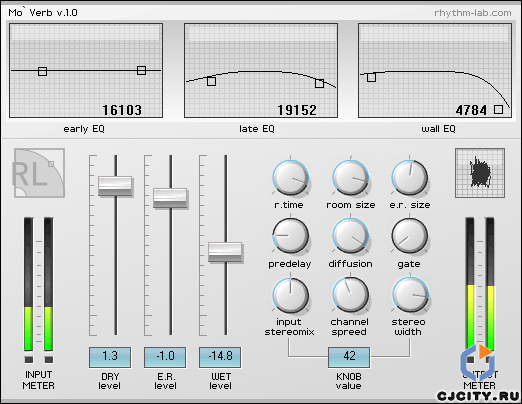Click the e.r. size knob

point(409,178)
